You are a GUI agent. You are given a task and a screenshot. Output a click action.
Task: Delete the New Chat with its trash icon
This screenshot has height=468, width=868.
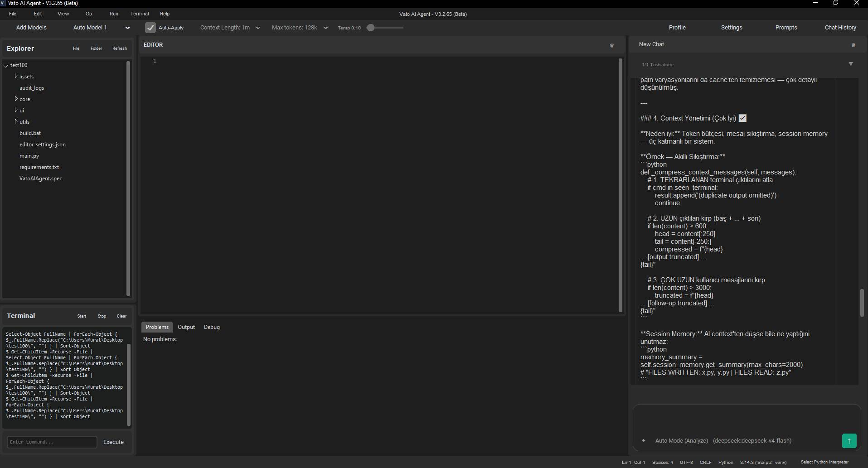(x=853, y=45)
